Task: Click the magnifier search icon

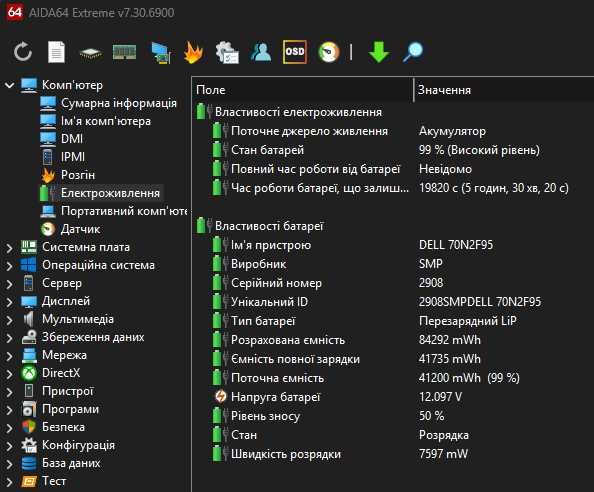Action: [x=413, y=52]
